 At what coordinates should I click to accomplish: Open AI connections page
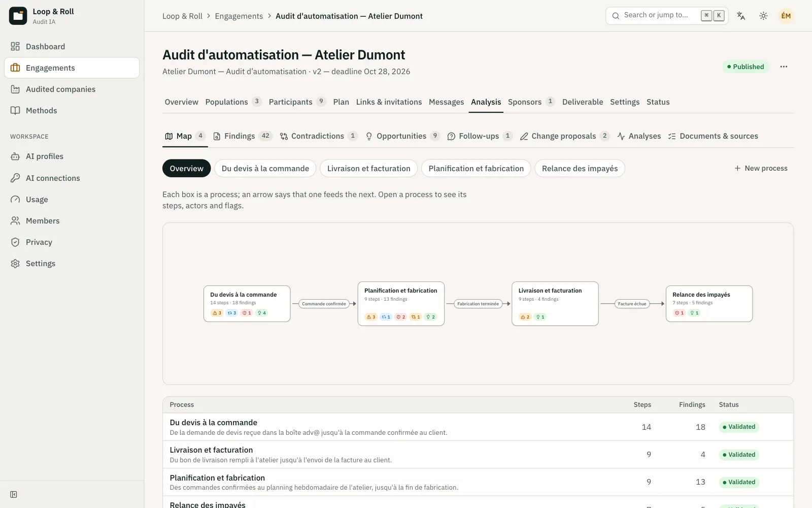pos(72,178)
